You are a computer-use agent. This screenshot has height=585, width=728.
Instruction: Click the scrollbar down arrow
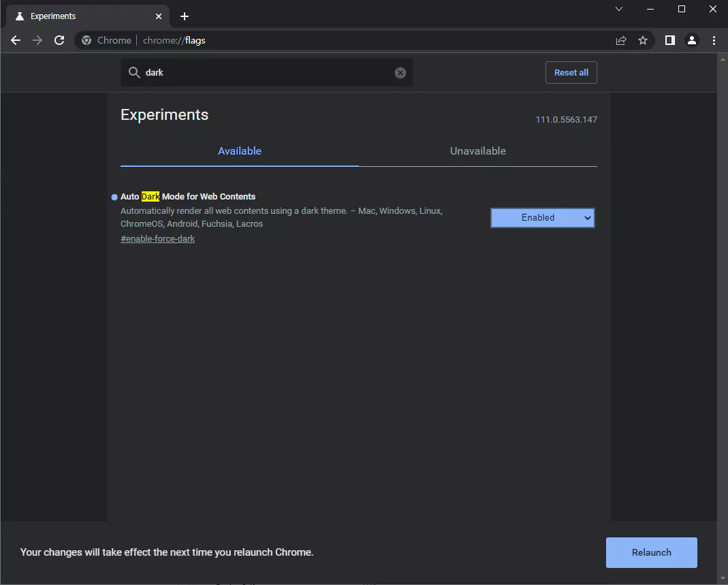[x=723, y=578]
